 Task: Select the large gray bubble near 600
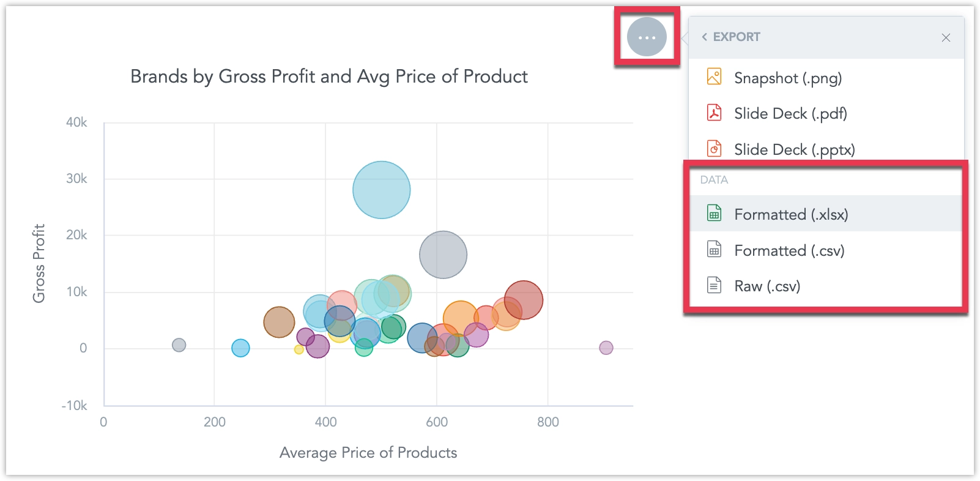point(443,255)
